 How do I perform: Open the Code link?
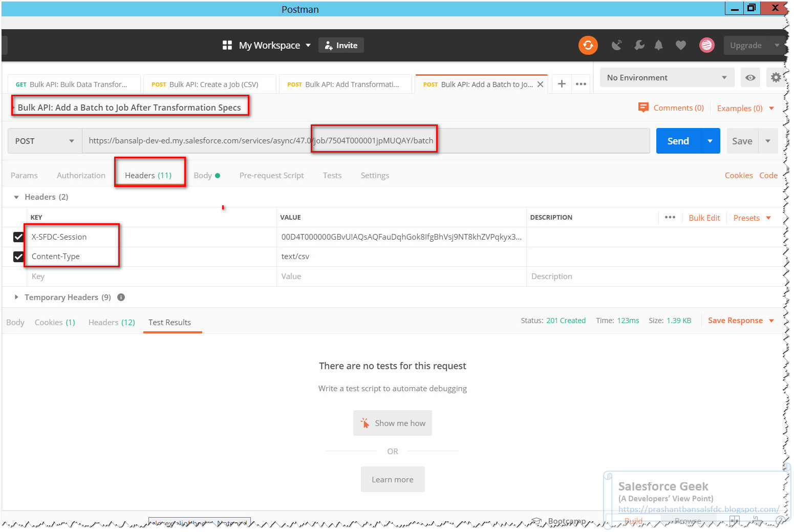(x=768, y=175)
